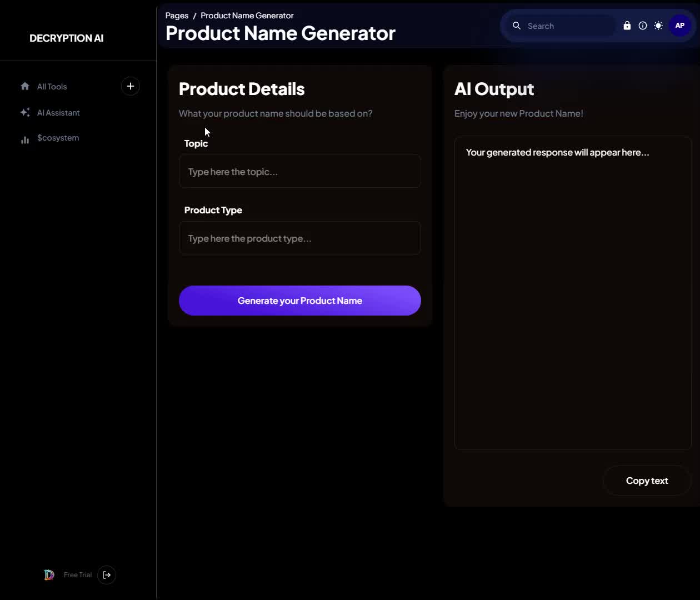
Task: Click the lock icon in the top bar
Action: coord(627,26)
